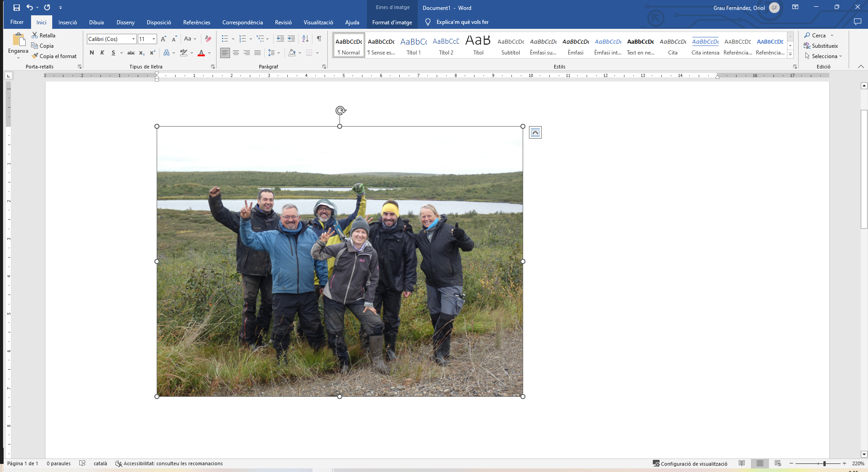Click the sort A-Z icon

(305, 39)
